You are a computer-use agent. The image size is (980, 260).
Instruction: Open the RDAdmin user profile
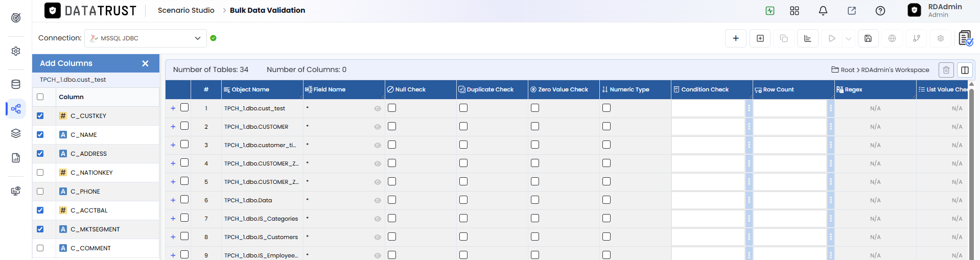(x=936, y=10)
